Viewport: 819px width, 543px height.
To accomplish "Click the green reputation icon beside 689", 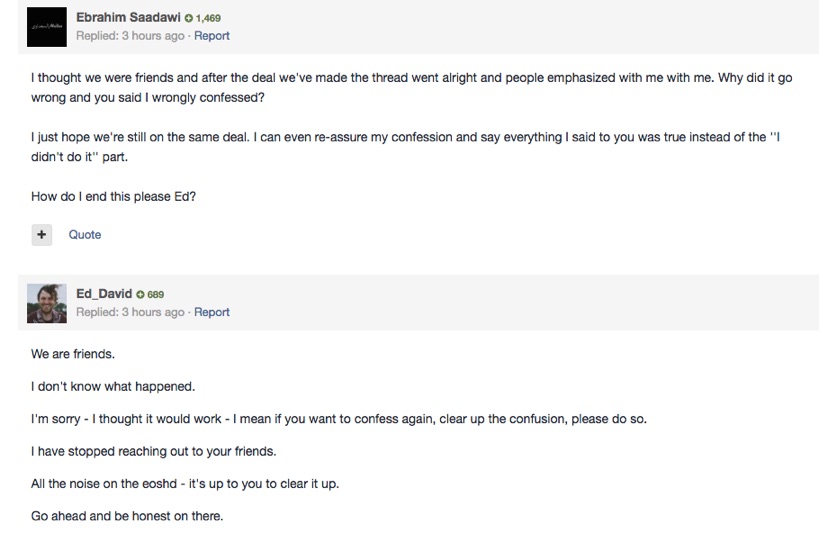I will pos(140,294).
